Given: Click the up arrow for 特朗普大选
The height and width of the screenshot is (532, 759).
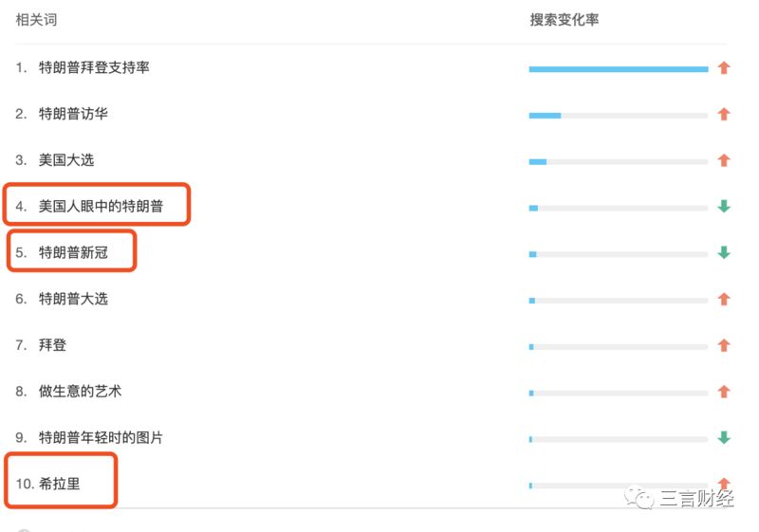Looking at the screenshot, I should [724, 300].
